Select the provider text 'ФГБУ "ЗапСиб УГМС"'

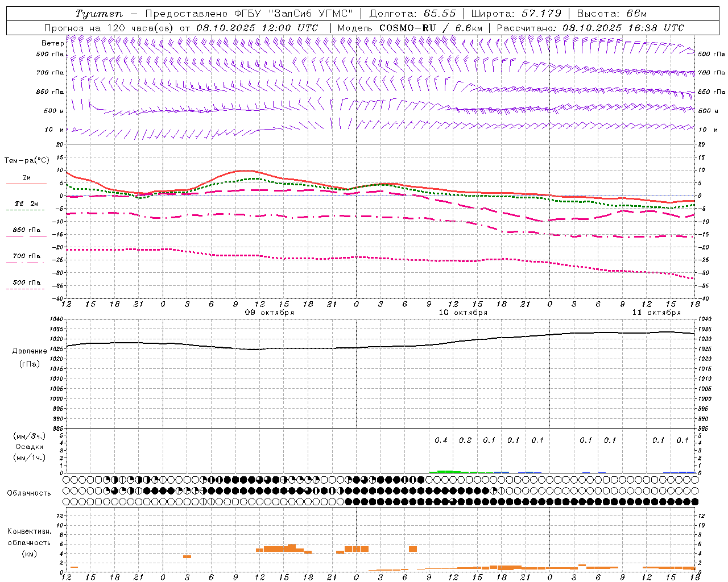[293, 14]
